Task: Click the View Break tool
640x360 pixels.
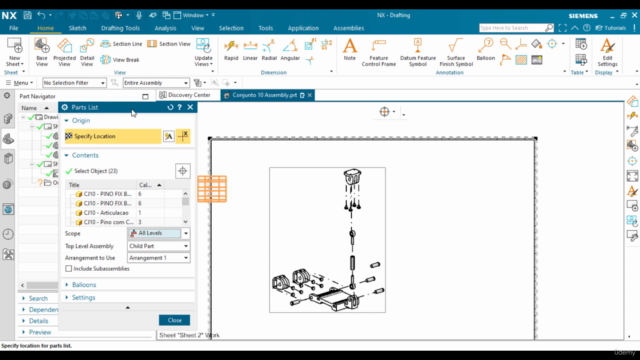Action: [120, 60]
